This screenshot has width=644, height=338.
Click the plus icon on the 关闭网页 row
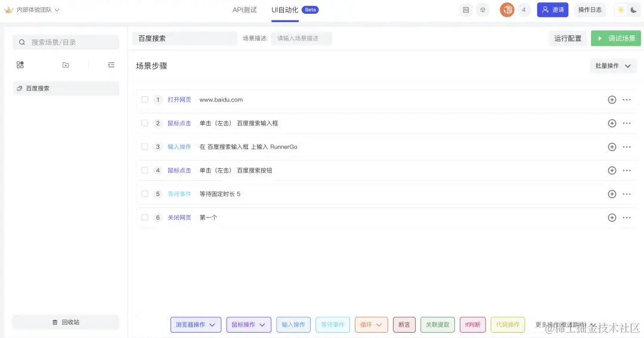point(612,217)
